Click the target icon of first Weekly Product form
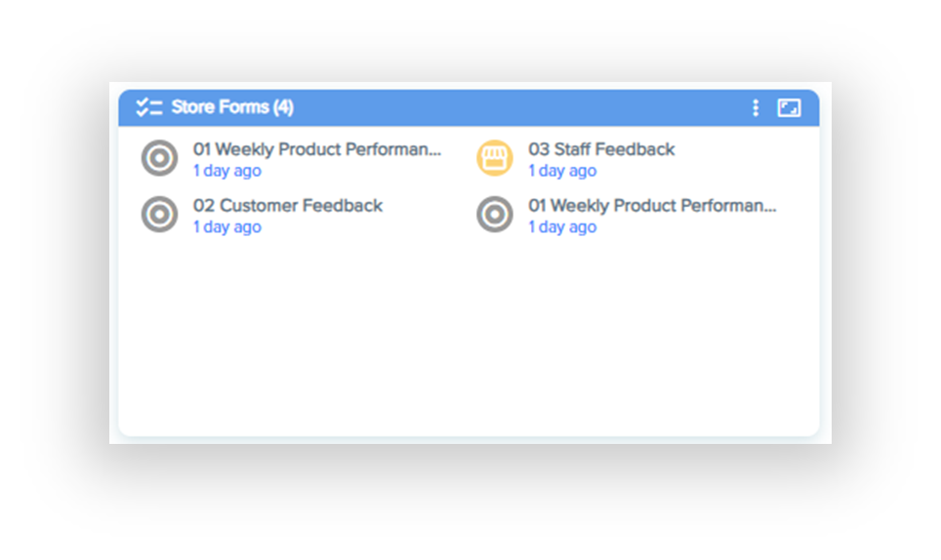Viewport: 941px width, 560px height. (x=159, y=158)
